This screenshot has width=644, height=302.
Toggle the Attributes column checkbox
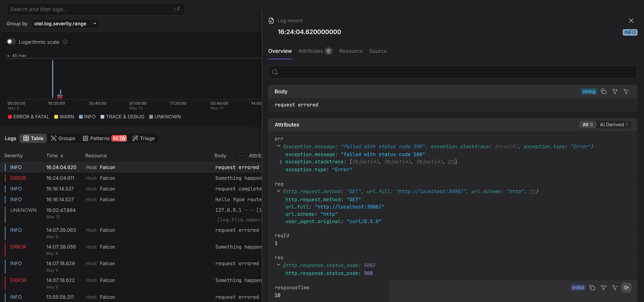coord(242,155)
